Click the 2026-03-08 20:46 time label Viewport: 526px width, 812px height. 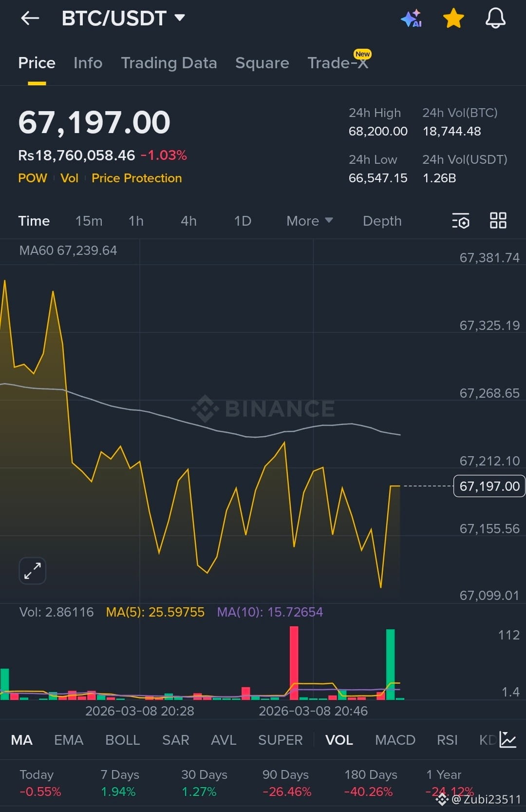[x=313, y=711]
